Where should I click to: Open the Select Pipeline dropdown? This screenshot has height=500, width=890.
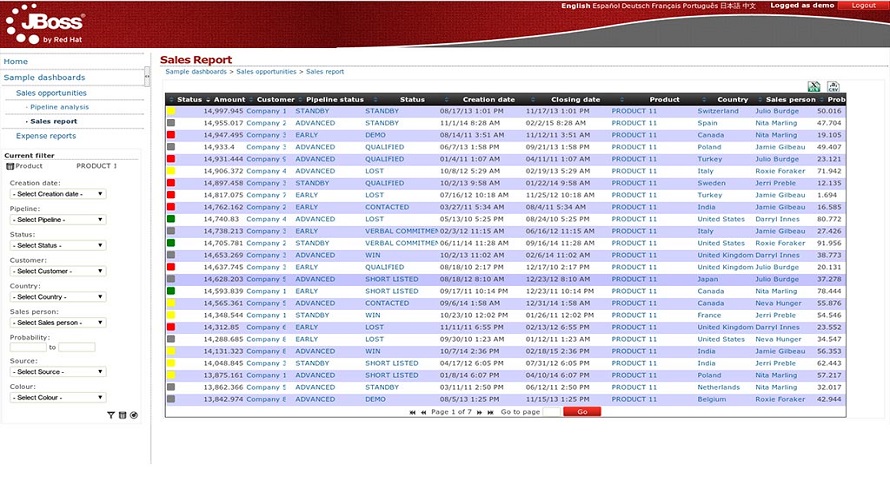pos(58,220)
